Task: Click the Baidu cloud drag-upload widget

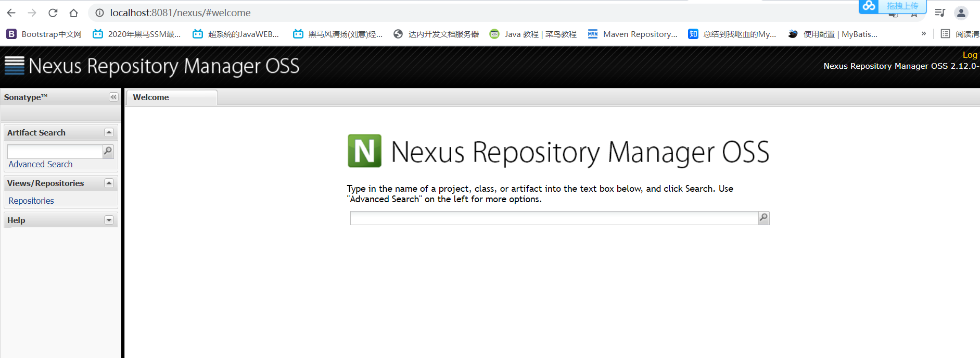Action: point(893,6)
